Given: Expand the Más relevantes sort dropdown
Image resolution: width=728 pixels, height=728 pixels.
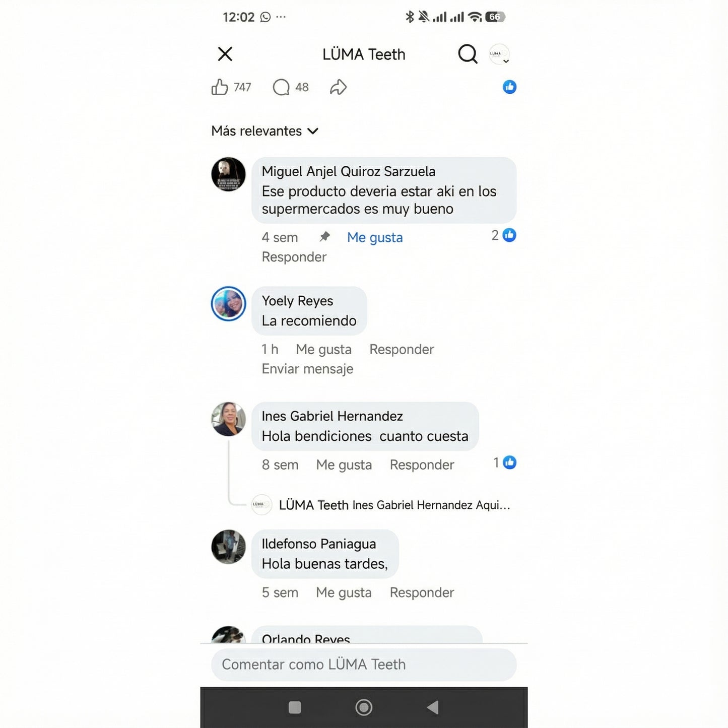Looking at the screenshot, I should tap(265, 131).
